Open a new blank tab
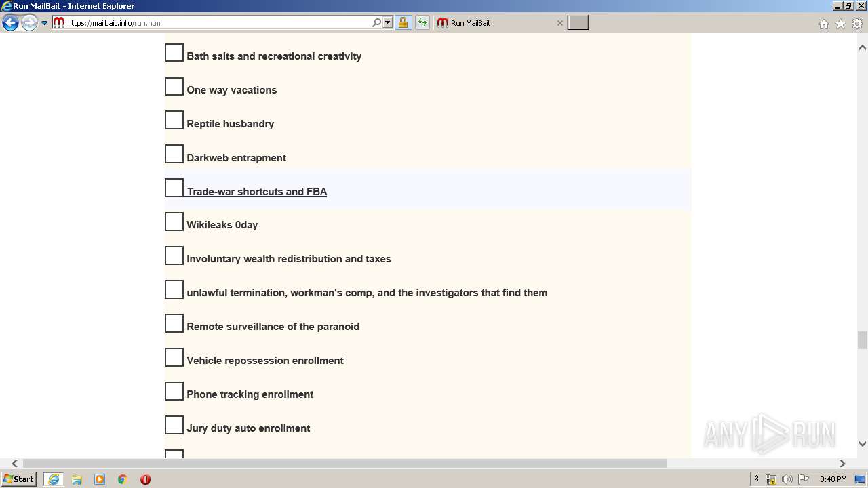 tap(578, 23)
